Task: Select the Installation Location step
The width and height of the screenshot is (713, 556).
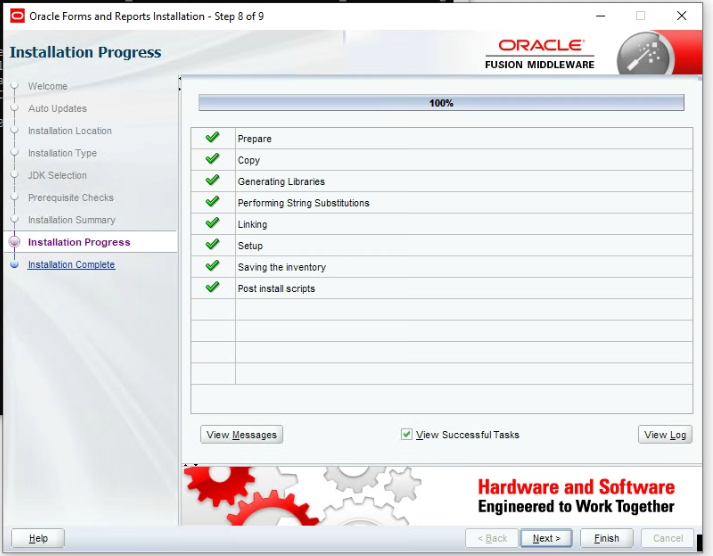Action: coord(70,130)
